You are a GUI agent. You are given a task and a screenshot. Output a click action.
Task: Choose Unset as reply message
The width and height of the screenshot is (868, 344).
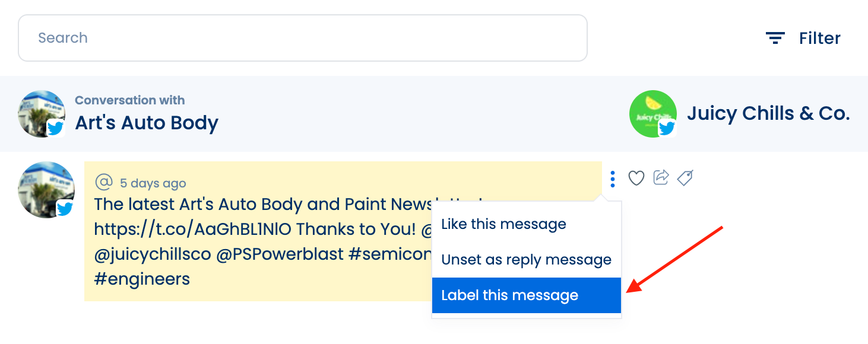(x=526, y=260)
